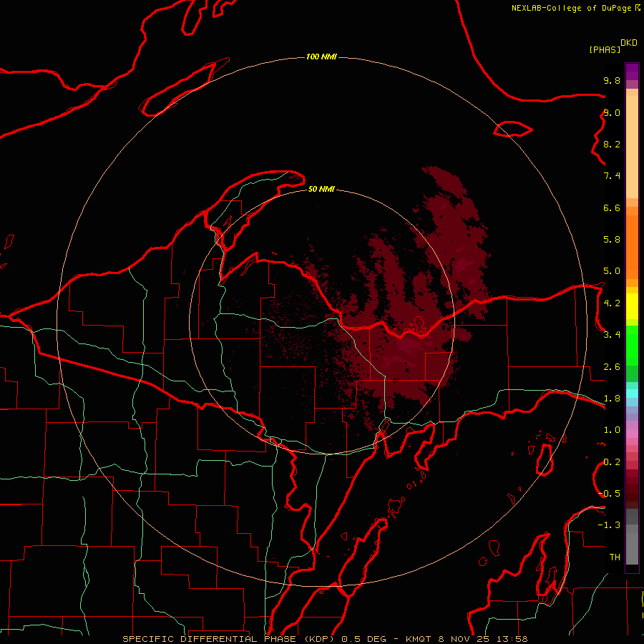Viewport: 644px width, 644px height.
Task: Click the 5.8 scale value
Action: (x=612, y=240)
